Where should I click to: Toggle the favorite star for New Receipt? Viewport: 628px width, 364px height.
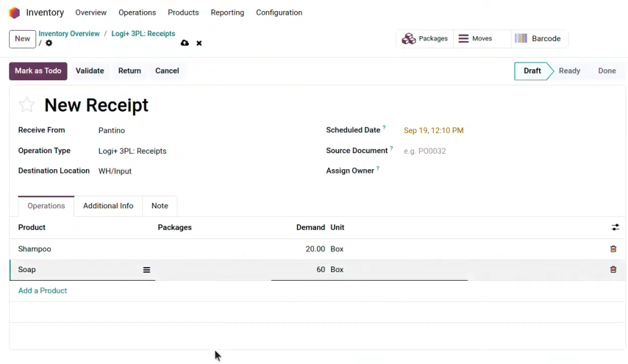[x=27, y=105]
